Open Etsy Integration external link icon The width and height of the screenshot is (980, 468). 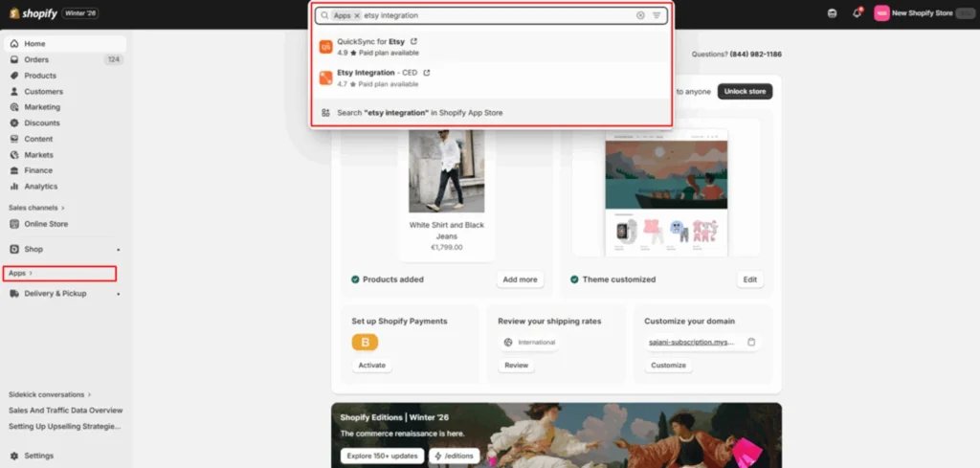click(x=427, y=73)
